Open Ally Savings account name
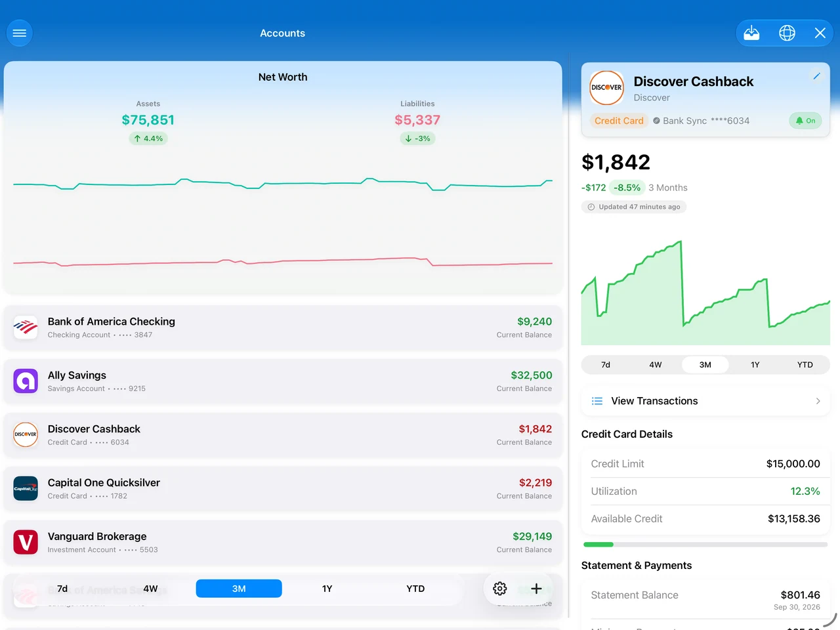Image resolution: width=840 pixels, height=630 pixels. [x=77, y=375]
